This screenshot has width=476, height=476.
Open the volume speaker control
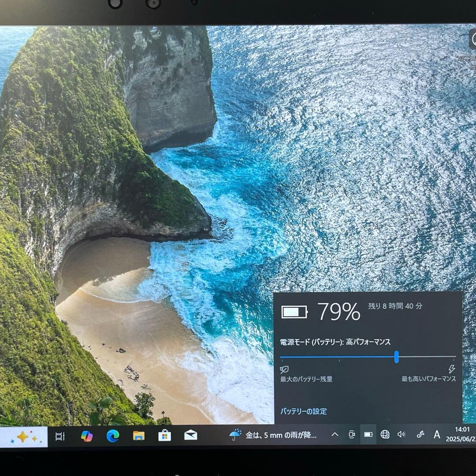pos(401,435)
